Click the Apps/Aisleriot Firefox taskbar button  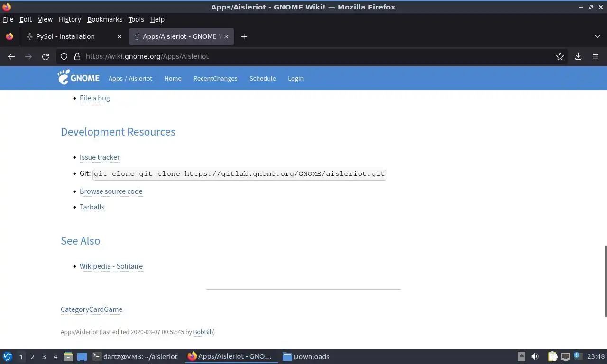(230, 356)
